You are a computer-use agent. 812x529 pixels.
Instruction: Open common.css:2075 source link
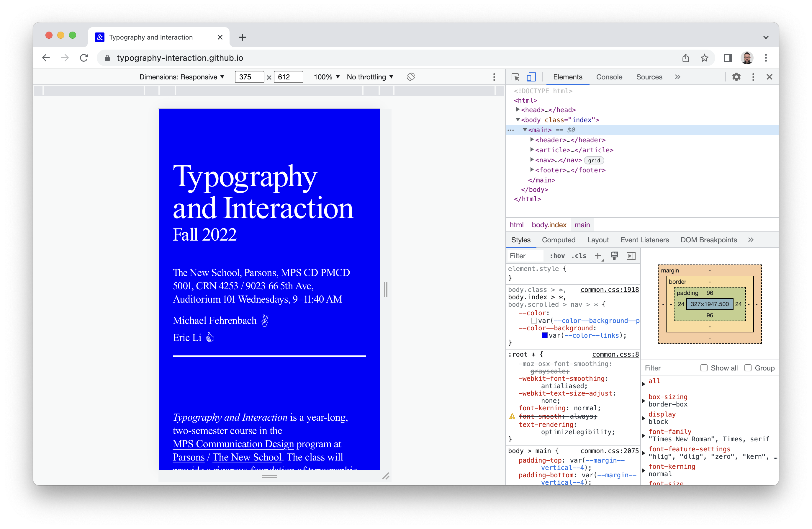[x=609, y=451]
